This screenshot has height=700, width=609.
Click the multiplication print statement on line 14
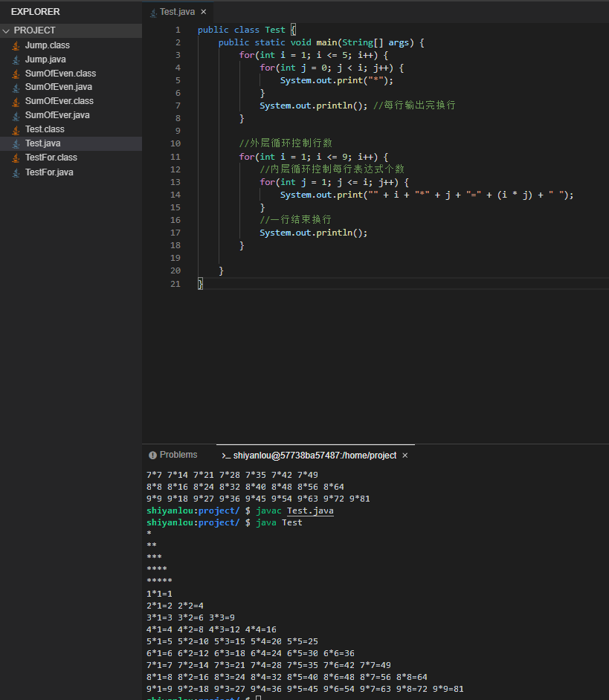[x=427, y=195]
